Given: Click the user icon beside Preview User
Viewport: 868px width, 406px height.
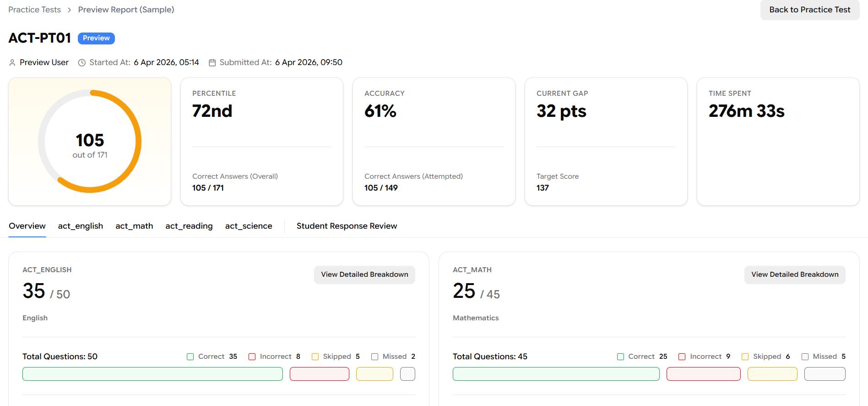Looking at the screenshot, I should tap(12, 63).
